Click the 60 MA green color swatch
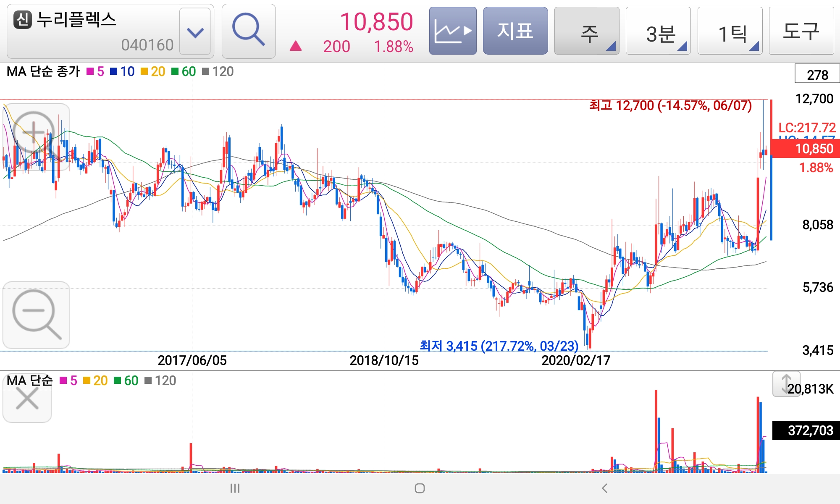This screenshot has height=504, width=840. [x=175, y=72]
